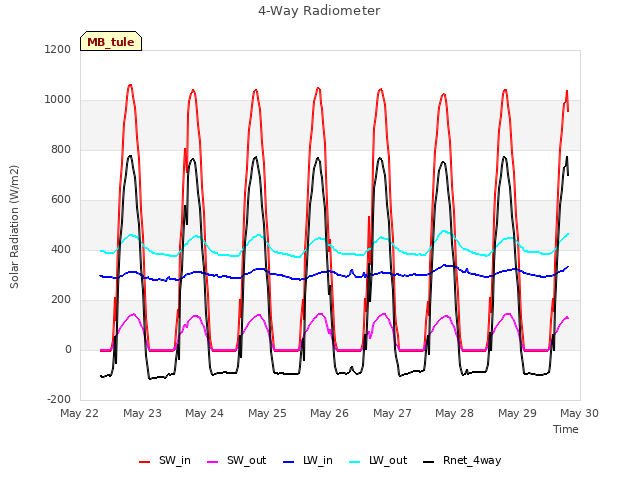Image resolution: width=640 pixels, height=480 pixels.
Task: Click the May 30 x-axis tick label
Action: pyautogui.click(x=579, y=413)
